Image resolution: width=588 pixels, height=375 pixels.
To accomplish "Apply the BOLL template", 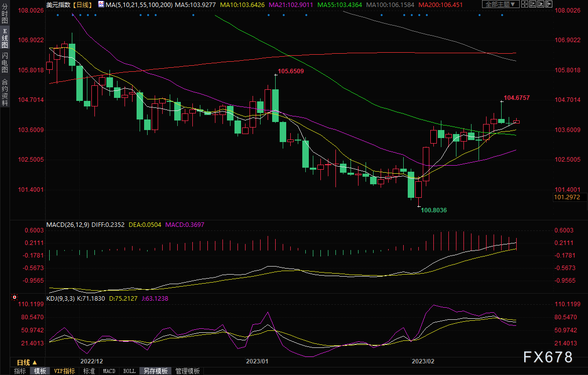I will (x=130, y=371).
